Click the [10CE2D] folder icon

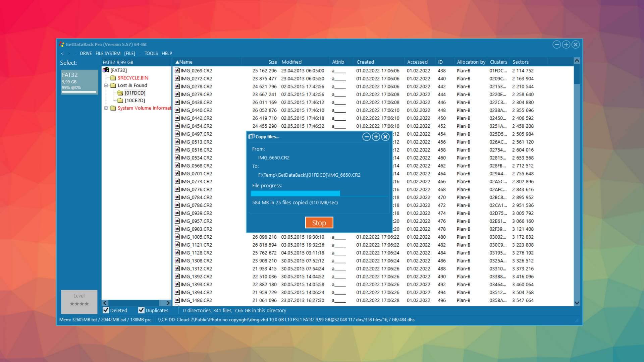(x=120, y=101)
